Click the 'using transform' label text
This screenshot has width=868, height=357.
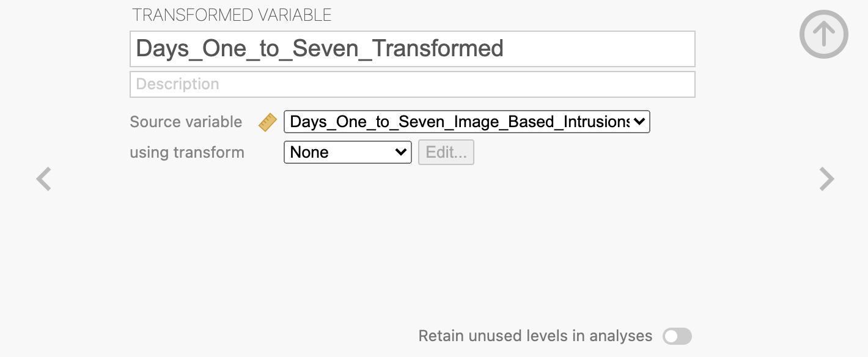click(x=187, y=152)
